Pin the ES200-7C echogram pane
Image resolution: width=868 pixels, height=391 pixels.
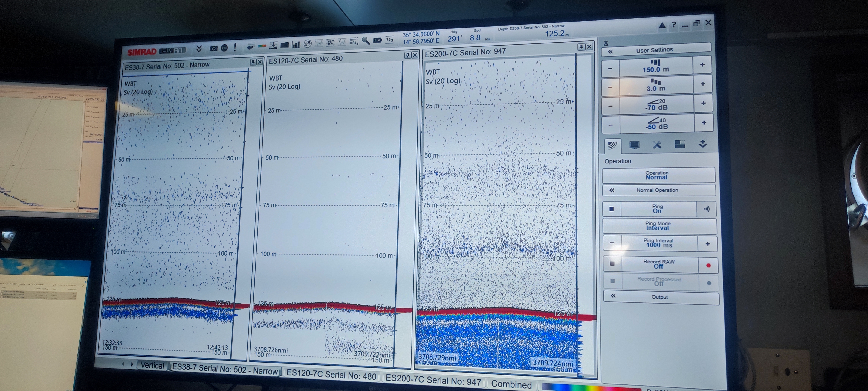point(581,47)
